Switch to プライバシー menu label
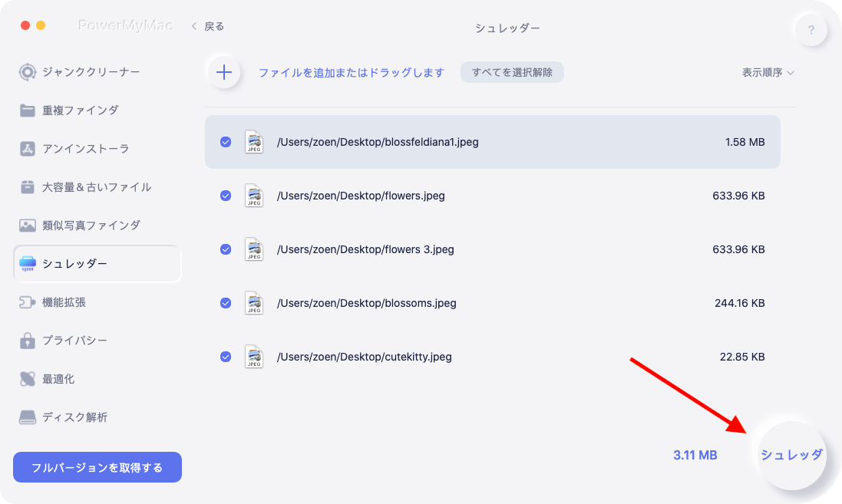 74,341
